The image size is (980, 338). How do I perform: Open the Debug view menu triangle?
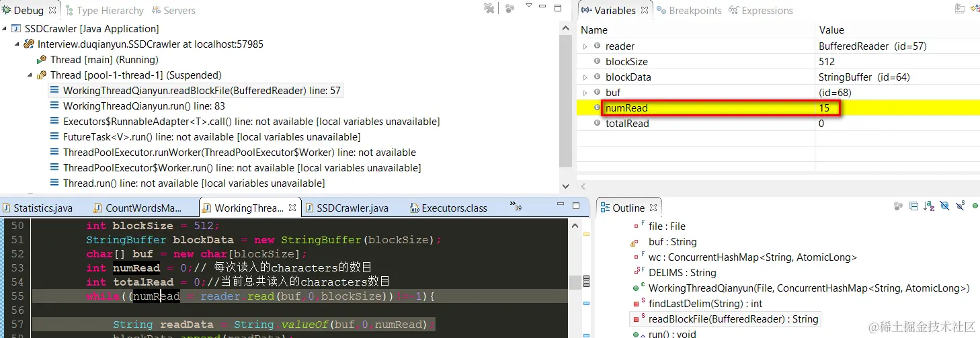pos(529,5)
